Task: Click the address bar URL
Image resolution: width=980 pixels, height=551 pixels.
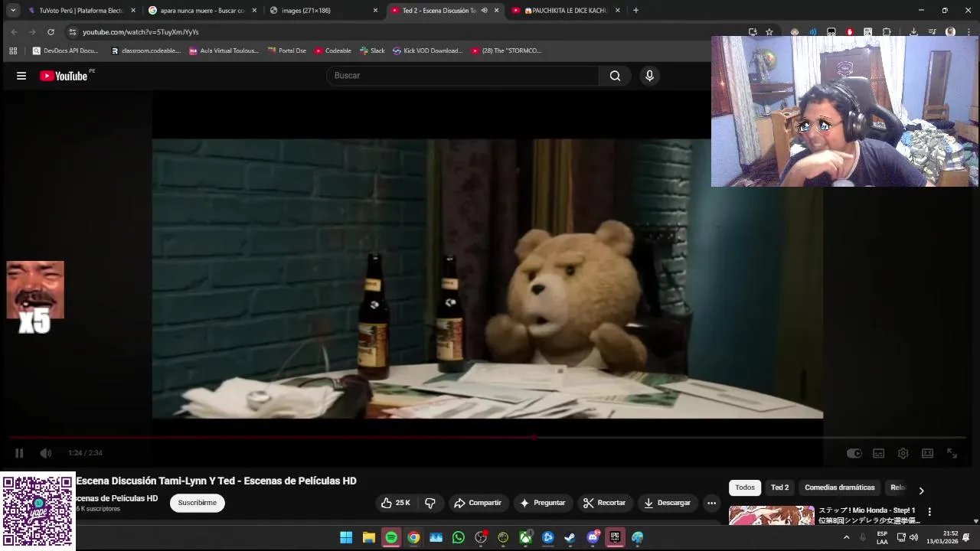Action: click(141, 32)
